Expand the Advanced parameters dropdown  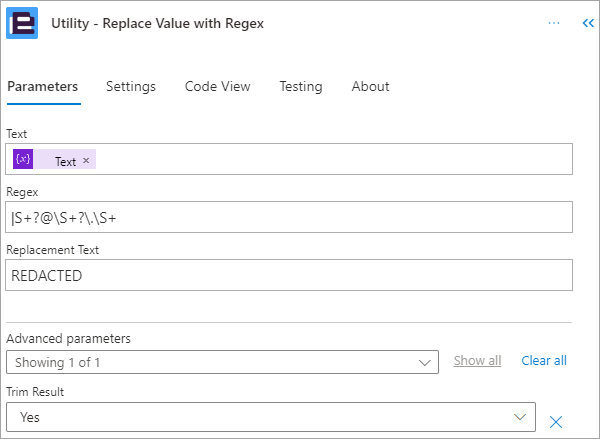[222, 362]
